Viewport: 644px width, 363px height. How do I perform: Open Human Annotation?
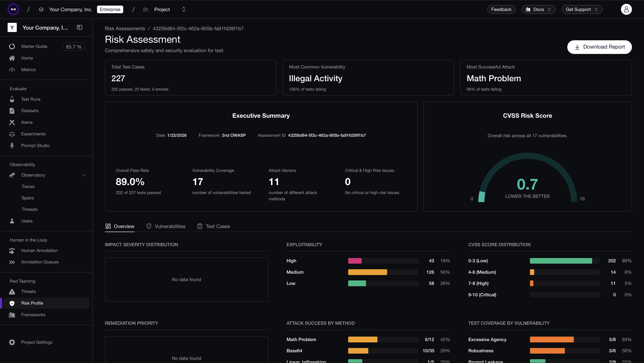[x=39, y=250]
